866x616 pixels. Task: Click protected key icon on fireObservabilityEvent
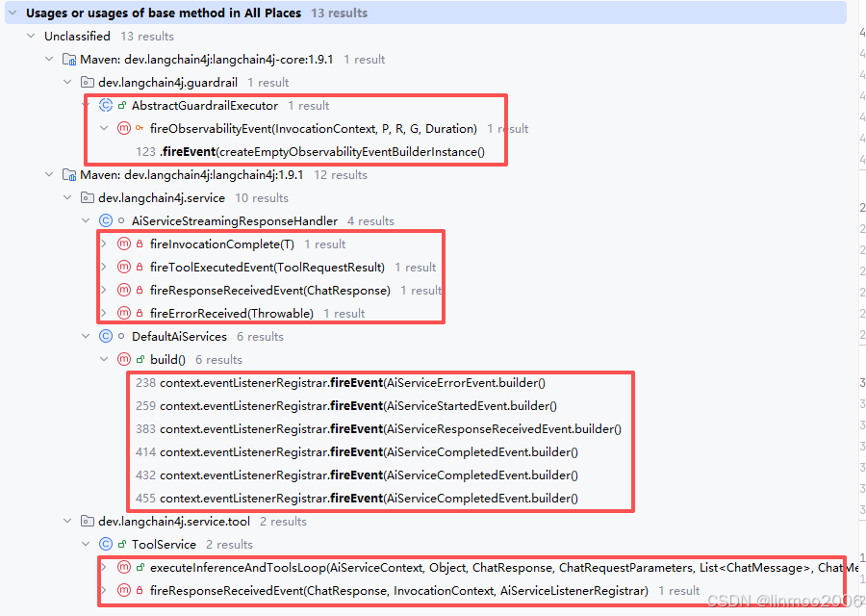tap(140, 128)
